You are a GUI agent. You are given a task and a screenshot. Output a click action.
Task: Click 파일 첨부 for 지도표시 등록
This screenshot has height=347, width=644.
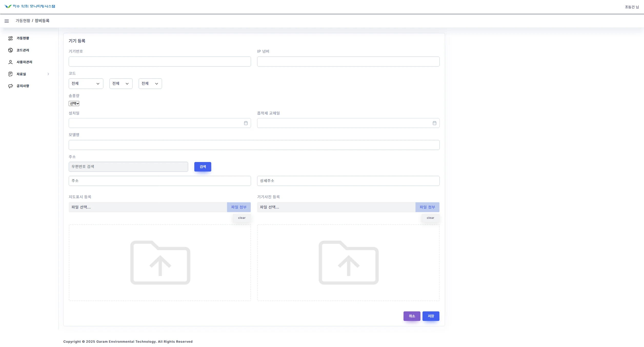239,207
